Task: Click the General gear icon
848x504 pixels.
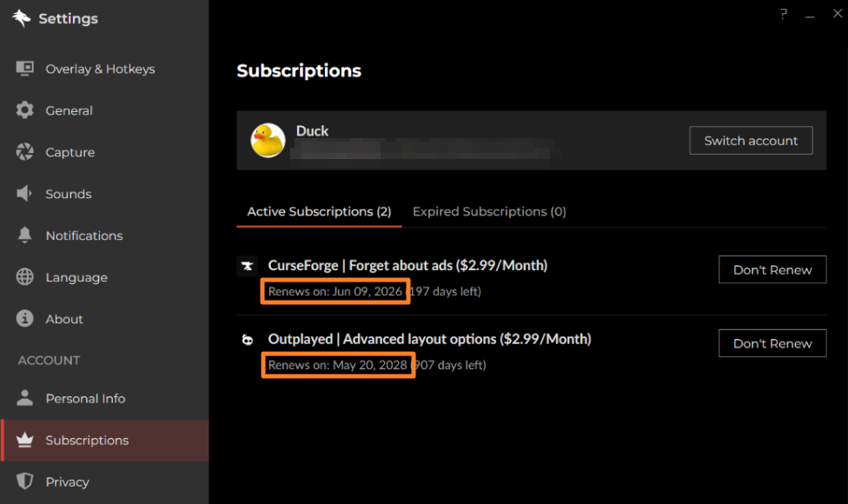Action: (24, 109)
